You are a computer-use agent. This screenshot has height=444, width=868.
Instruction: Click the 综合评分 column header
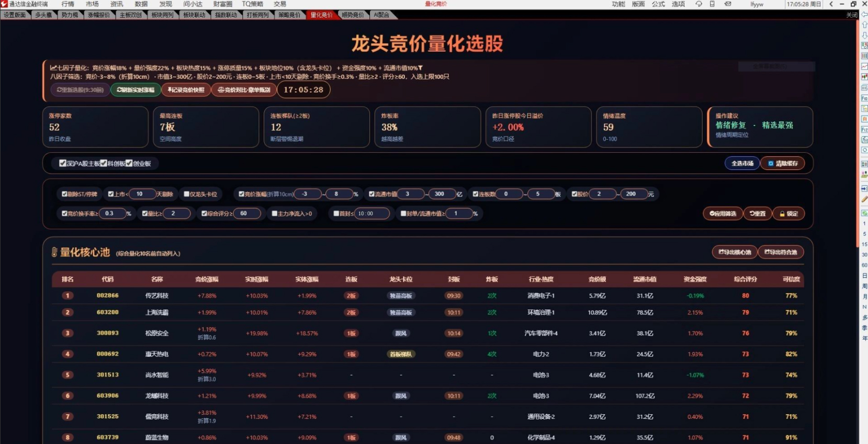745,279
